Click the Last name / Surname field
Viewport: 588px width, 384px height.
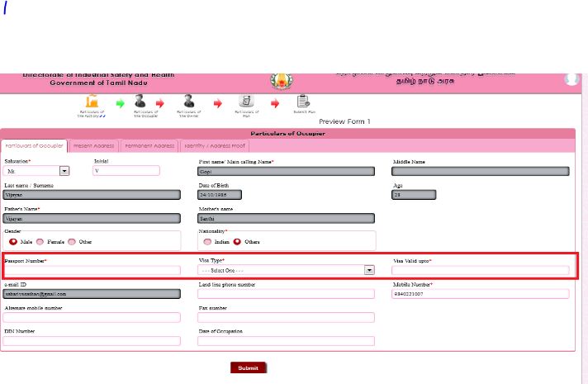[x=92, y=195]
